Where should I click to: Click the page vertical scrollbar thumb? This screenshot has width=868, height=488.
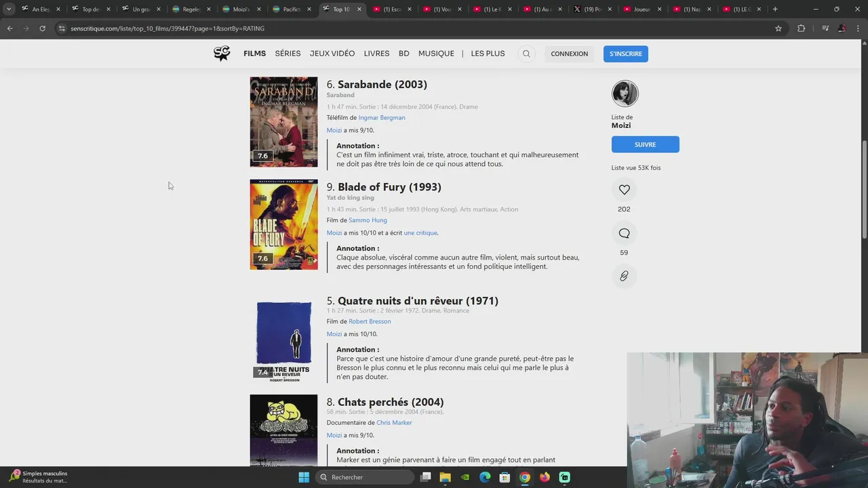(864, 189)
